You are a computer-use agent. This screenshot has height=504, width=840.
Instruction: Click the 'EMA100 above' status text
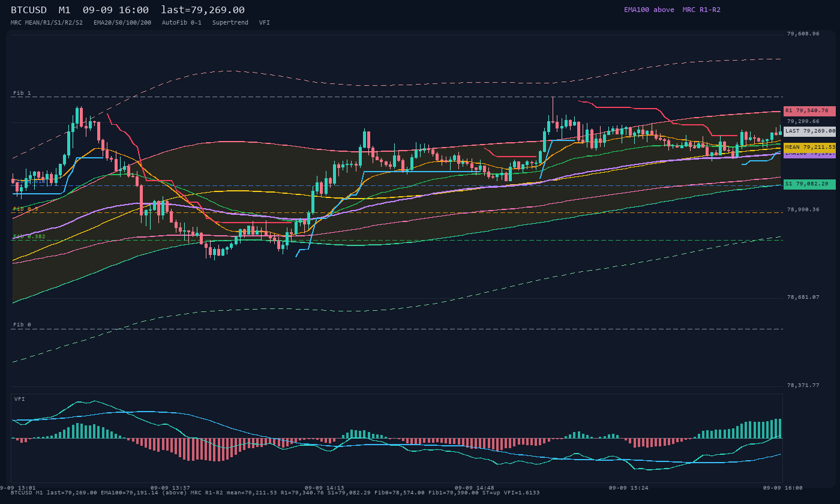(x=649, y=10)
